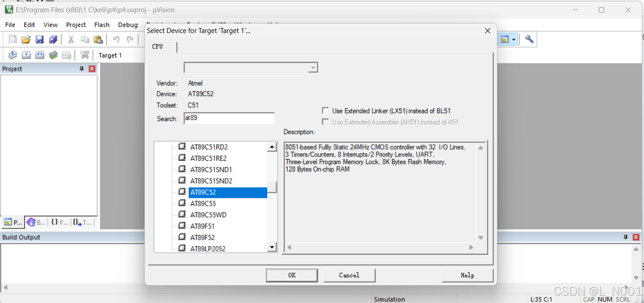This screenshot has height=303, width=644.
Task: Select AT89C51RD2 in the device list
Action: pos(209,147)
